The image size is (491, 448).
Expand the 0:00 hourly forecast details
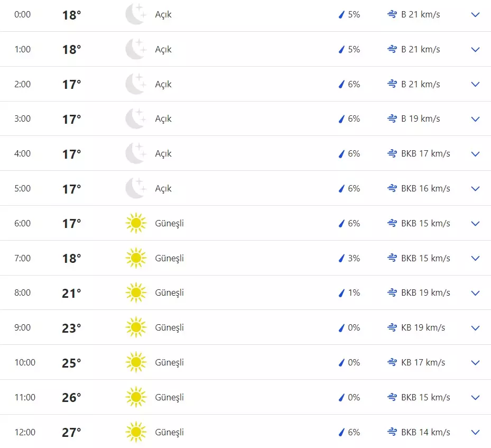475,15
